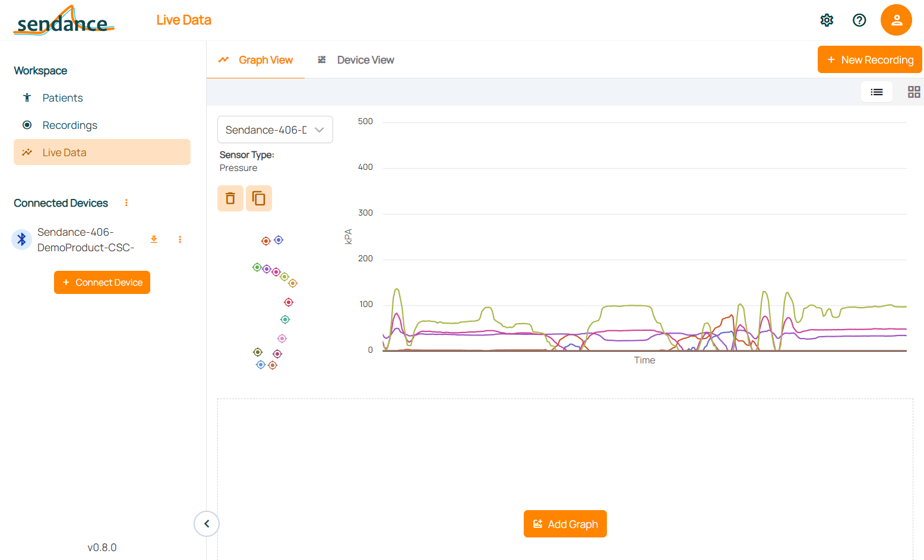The image size is (924, 560).
Task: Duplicate the graph with the copy icon
Action: pos(259,198)
